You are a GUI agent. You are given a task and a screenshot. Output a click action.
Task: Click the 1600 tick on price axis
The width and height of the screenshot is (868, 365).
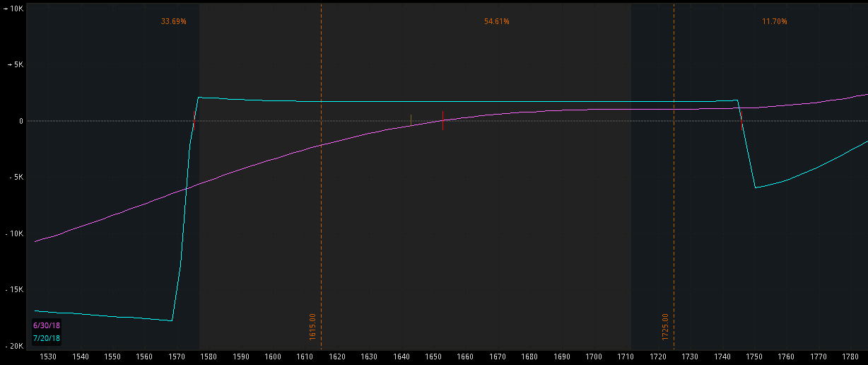tap(272, 357)
